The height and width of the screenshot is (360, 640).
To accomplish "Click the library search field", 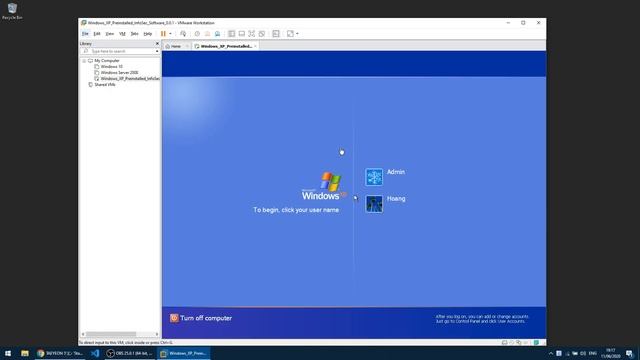I will point(120,51).
